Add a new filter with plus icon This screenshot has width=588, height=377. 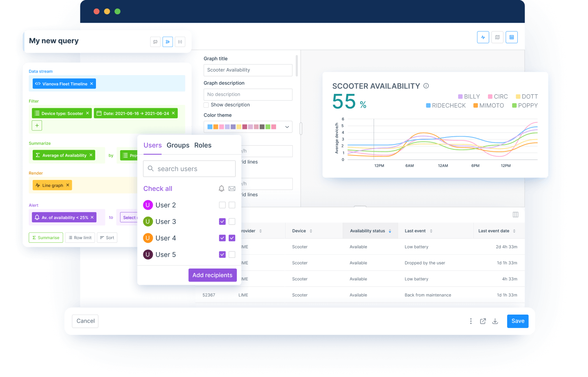37,126
